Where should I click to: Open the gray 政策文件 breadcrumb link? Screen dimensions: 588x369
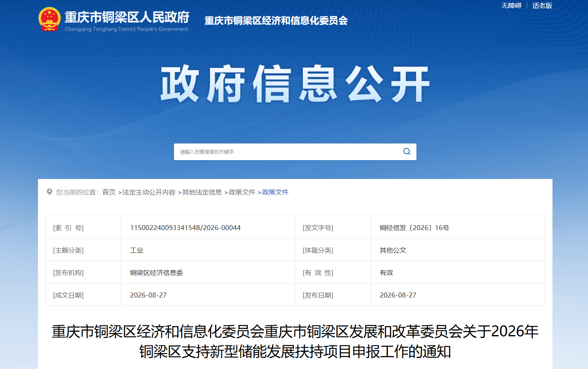pos(242,192)
